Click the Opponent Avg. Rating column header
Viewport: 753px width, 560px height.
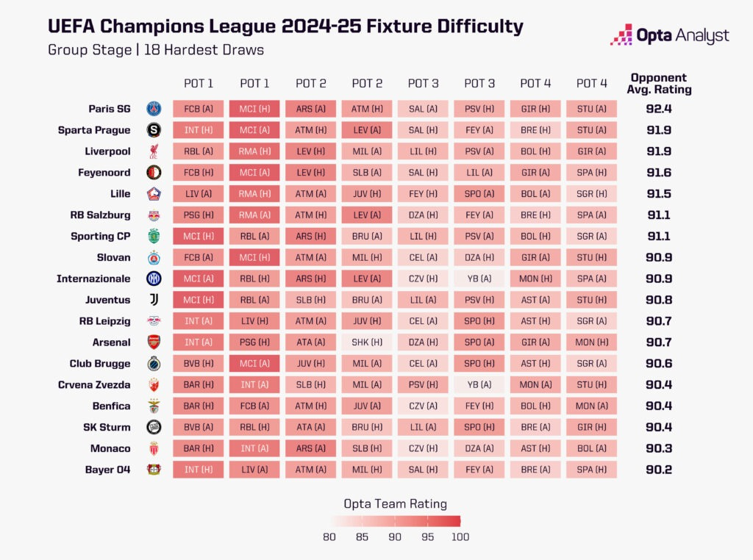[659, 84]
